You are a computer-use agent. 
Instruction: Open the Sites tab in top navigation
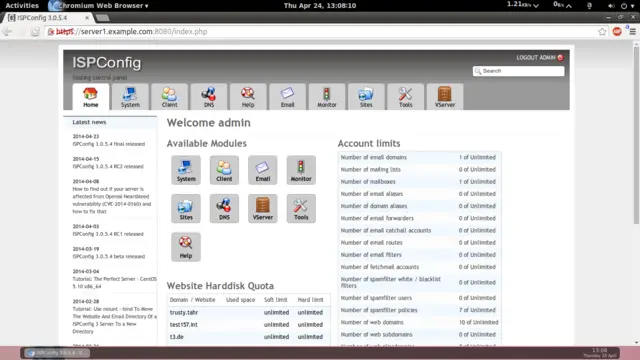[x=366, y=97]
